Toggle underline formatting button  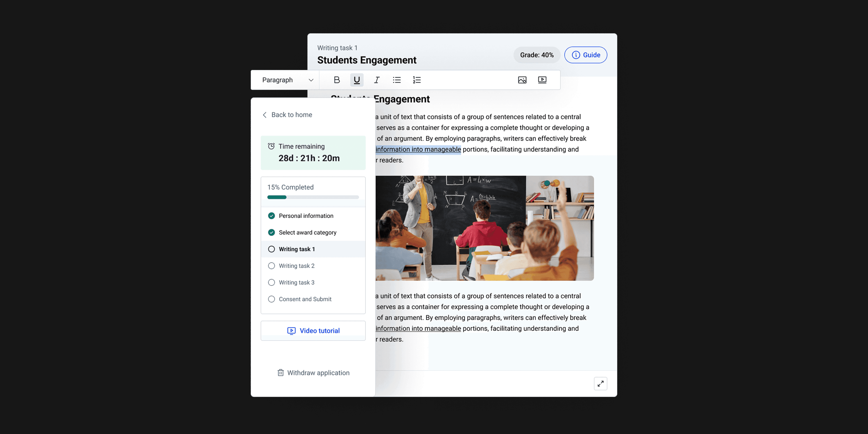356,80
